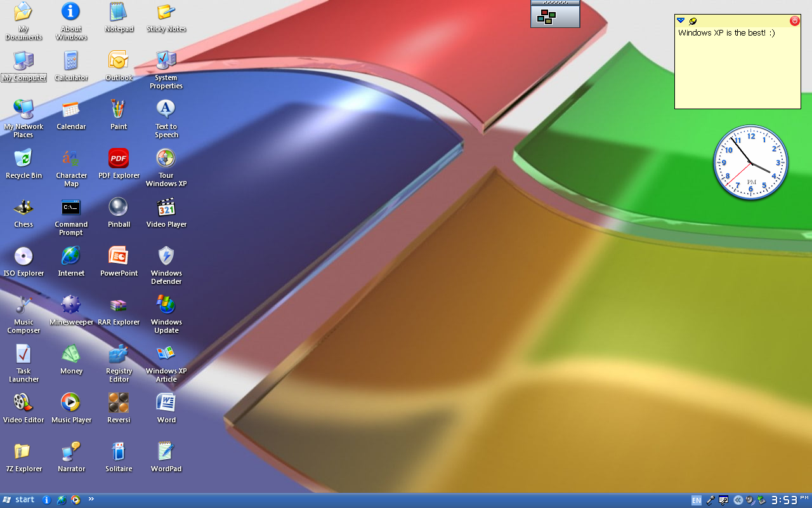
Task: Open the Windows Update icon
Action: pyautogui.click(x=166, y=314)
